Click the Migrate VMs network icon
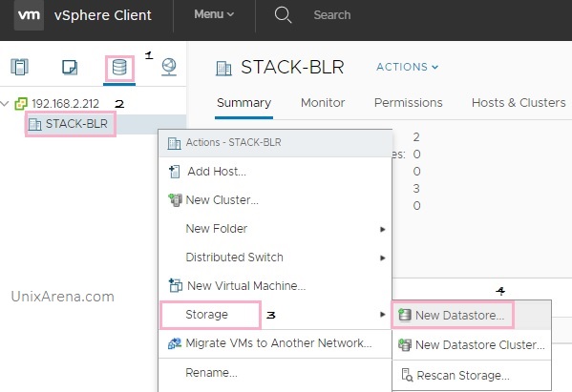The width and height of the screenshot is (572, 392). [x=175, y=343]
